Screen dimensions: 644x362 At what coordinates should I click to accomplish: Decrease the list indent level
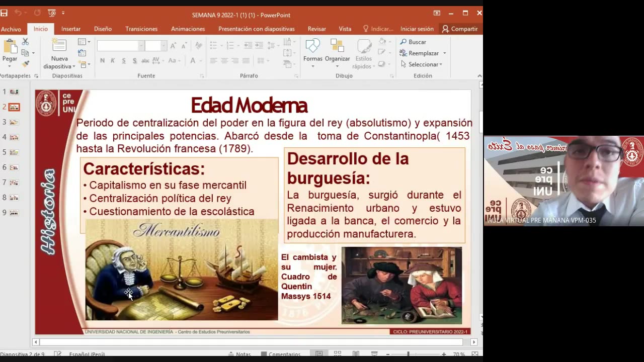[248, 46]
